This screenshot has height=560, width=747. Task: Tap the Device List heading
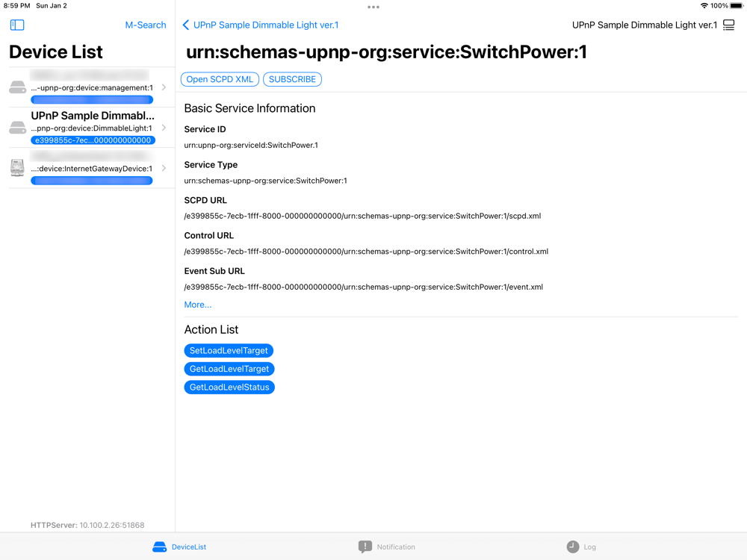pos(56,52)
